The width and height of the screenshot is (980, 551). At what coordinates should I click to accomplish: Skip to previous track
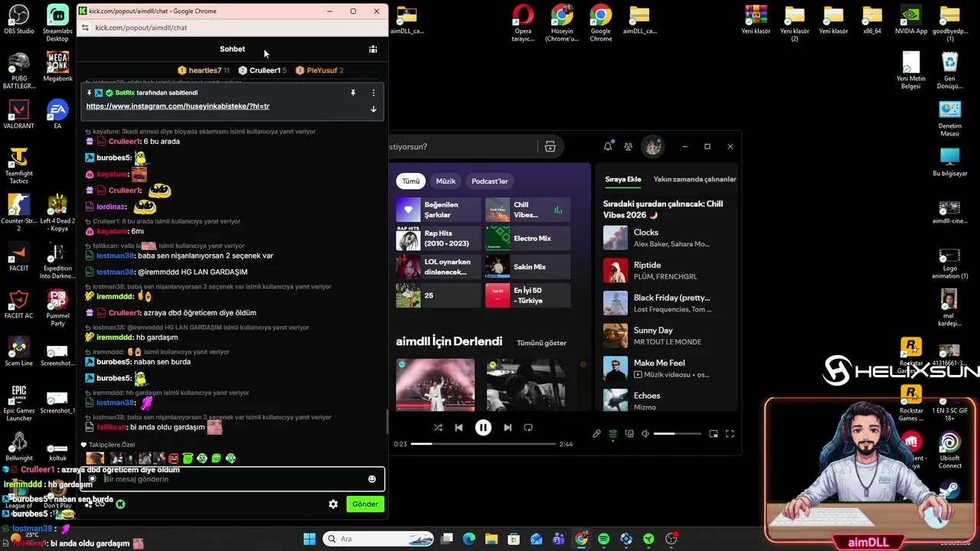click(x=459, y=428)
